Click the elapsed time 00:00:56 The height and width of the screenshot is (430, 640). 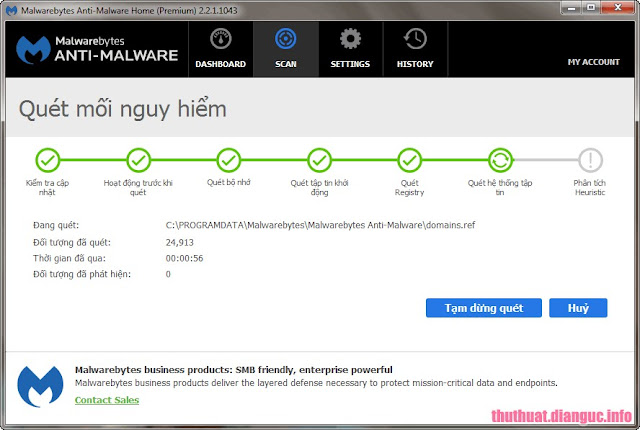pyautogui.click(x=184, y=258)
